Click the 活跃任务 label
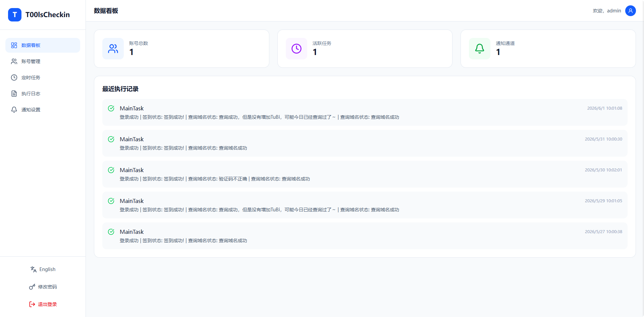The image size is (644, 317). pos(322,43)
